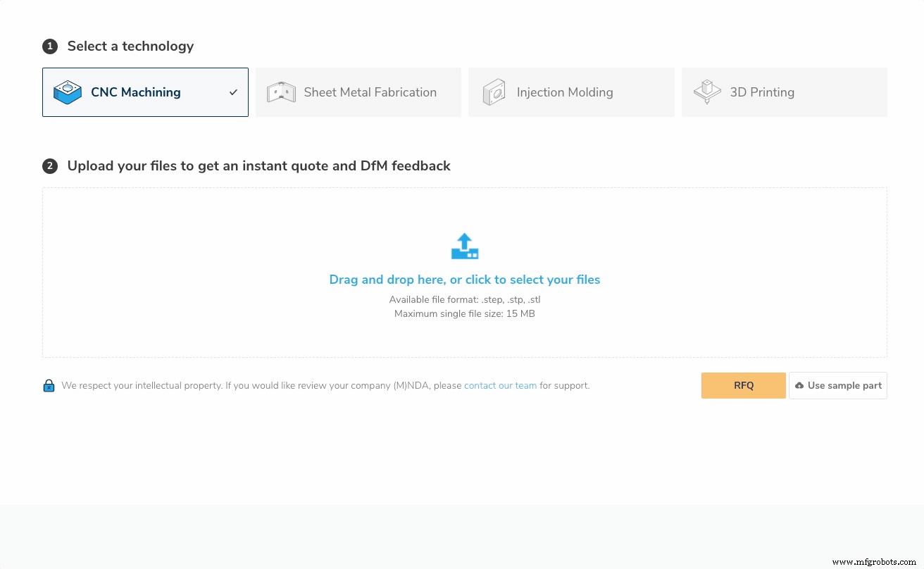Click the checkmark on CNC Machining card

point(234,92)
